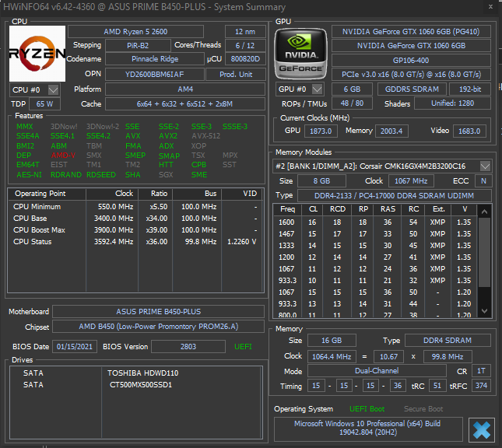Viewport: 502px width, 448px height.
Task: Click the AM4 platform field
Action: click(x=185, y=89)
